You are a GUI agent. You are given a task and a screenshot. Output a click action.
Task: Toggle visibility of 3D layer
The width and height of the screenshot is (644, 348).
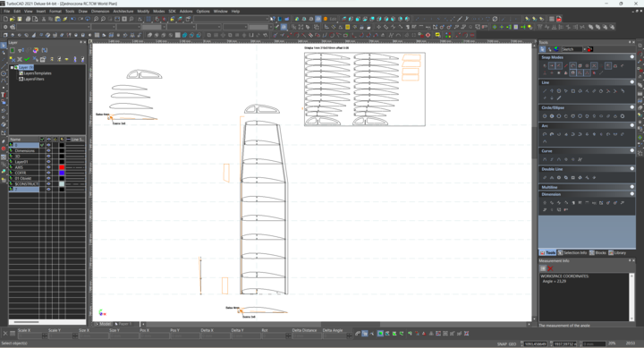48,157
